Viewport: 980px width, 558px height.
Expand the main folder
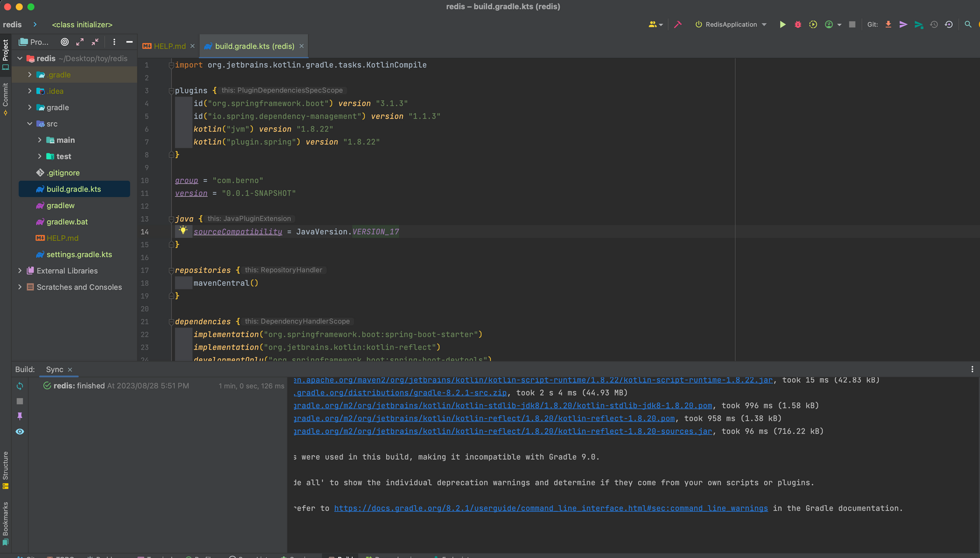tap(40, 140)
